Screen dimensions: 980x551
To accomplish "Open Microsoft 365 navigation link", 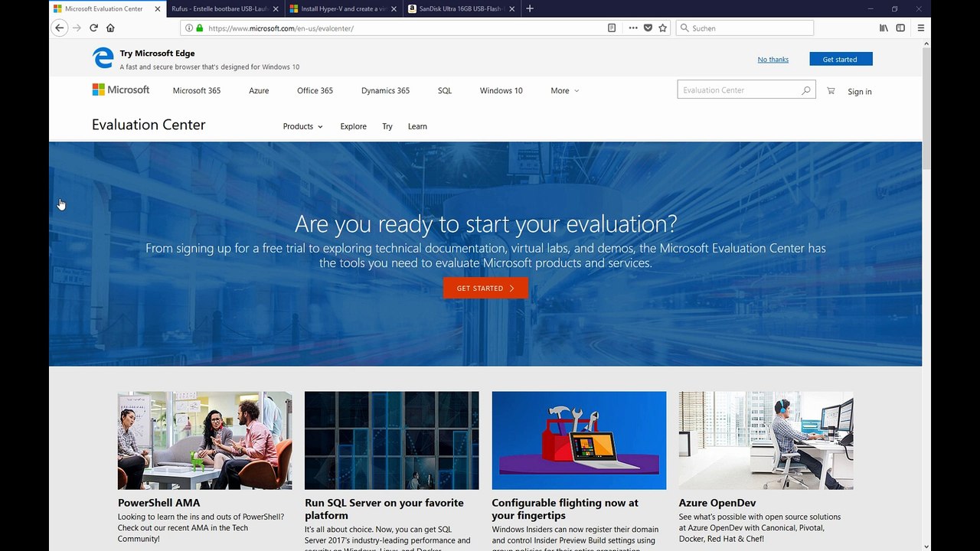I will pos(197,90).
